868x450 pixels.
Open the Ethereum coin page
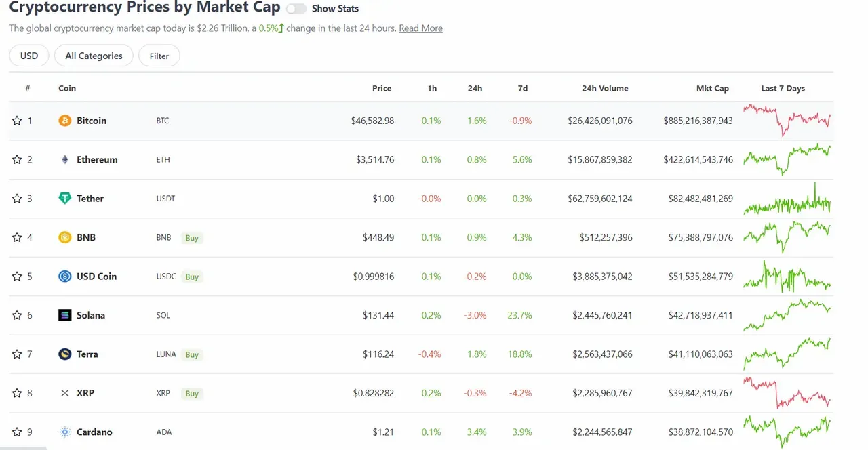97,160
